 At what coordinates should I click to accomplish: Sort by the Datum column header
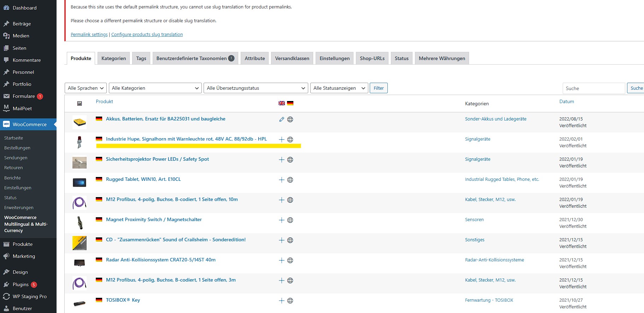(x=567, y=101)
